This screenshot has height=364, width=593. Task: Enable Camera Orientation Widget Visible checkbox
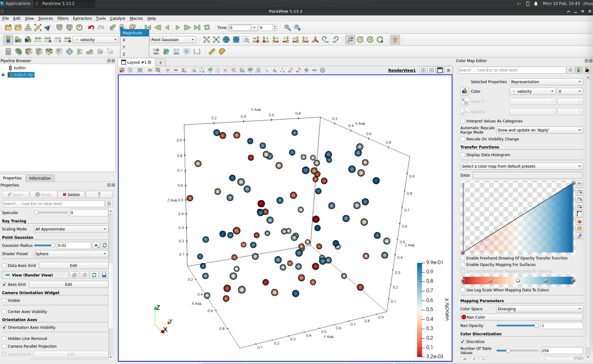4,300
